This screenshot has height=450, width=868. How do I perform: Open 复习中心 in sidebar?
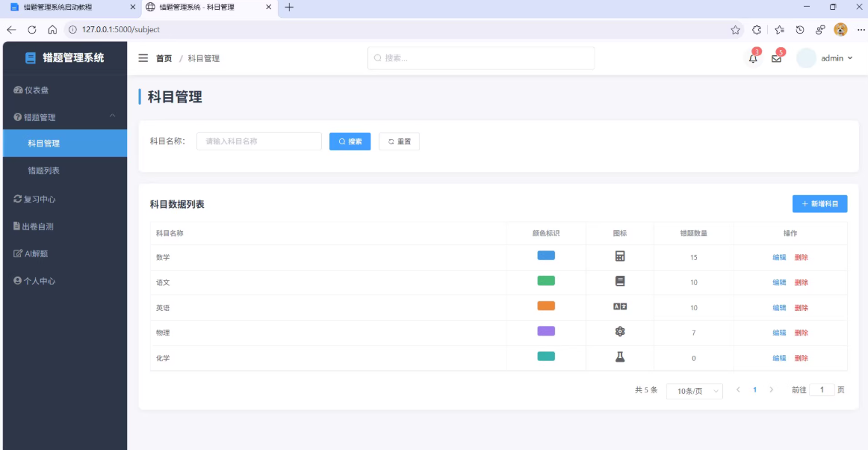(x=65, y=199)
